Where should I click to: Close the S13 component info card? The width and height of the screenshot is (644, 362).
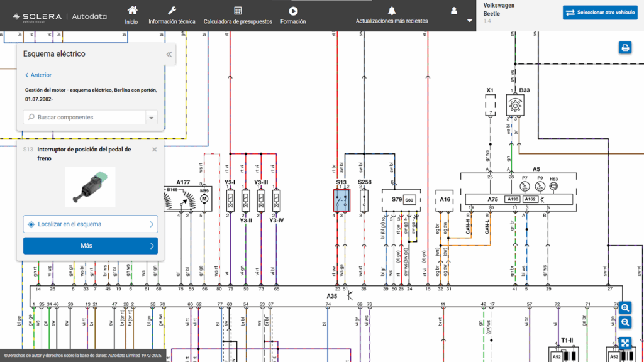click(x=155, y=150)
